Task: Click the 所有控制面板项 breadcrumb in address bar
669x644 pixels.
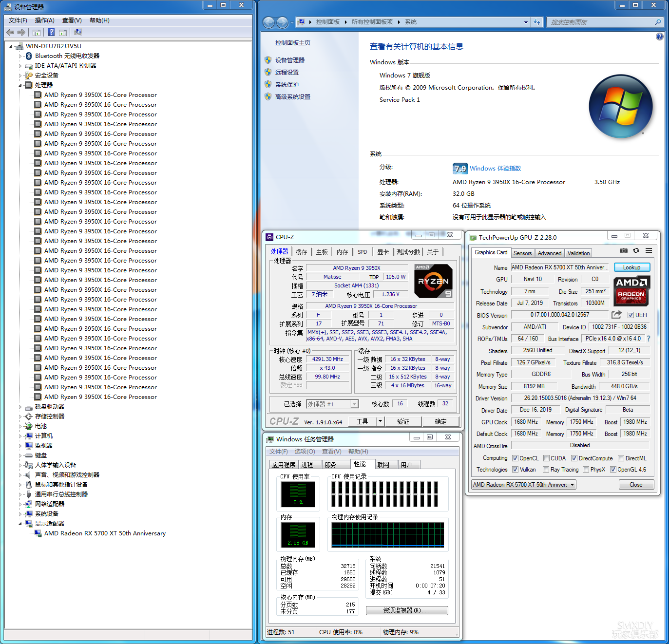Action: 372,22
